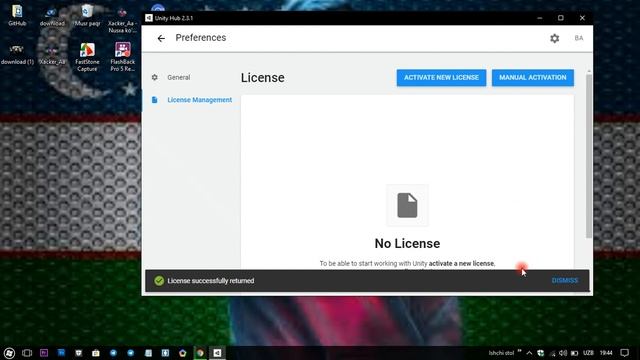Open the clock showing 19:44

[x=606, y=353]
